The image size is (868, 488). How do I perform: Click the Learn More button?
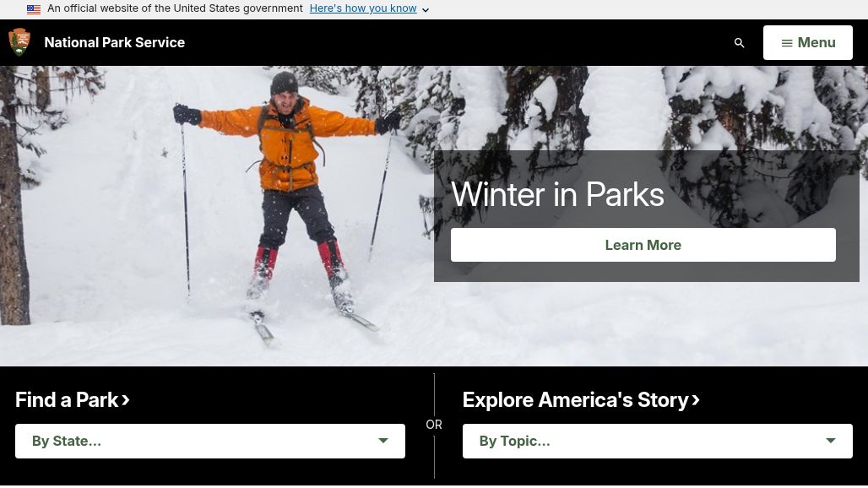pyautogui.click(x=643, y=245)
